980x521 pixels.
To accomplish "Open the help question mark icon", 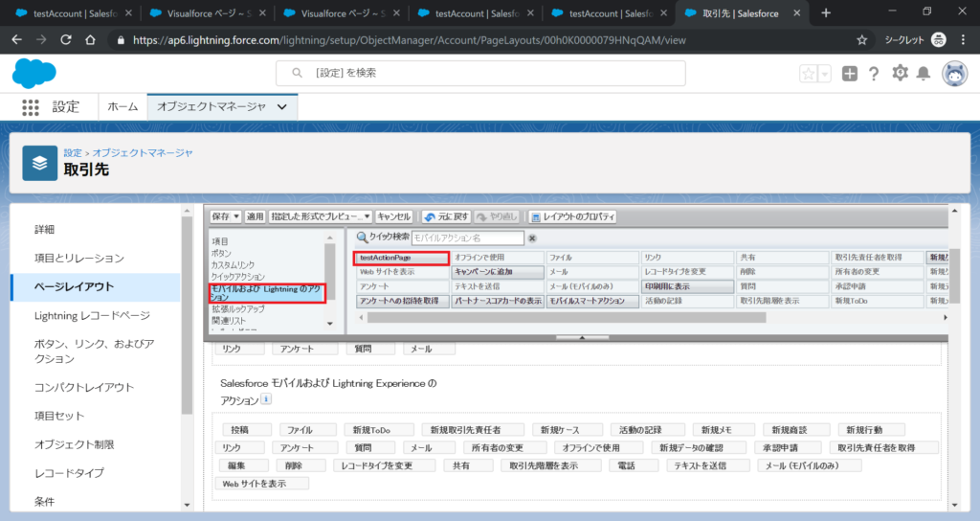I will (874, 74).
